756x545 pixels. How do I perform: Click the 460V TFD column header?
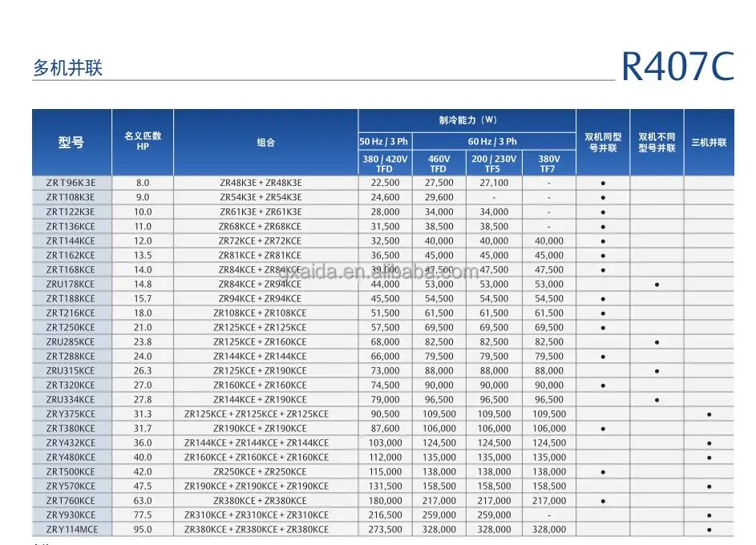point(439,163)
